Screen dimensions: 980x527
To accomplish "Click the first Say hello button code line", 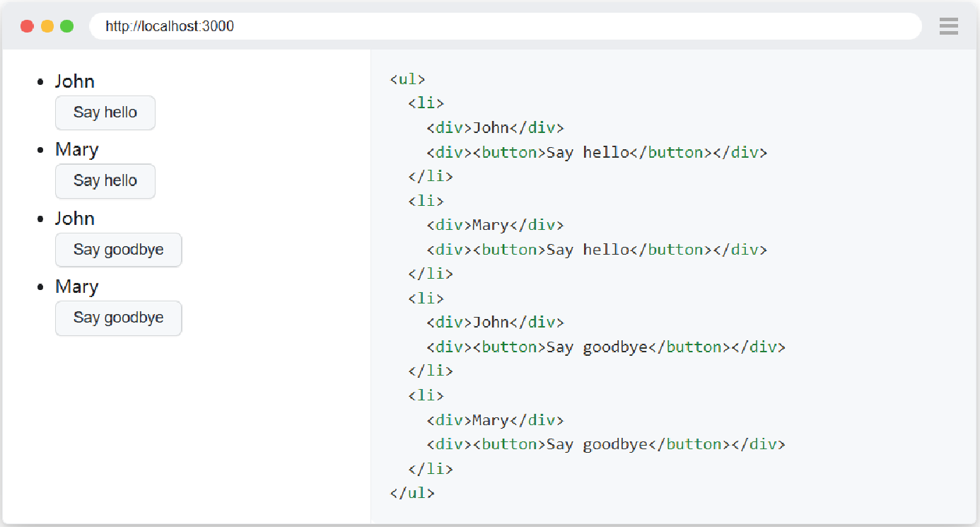I will tap(597, 152).
